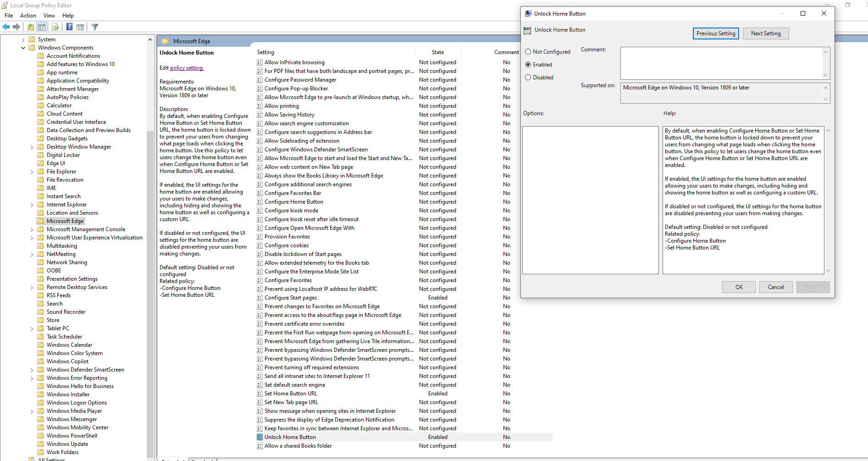The image size is (868, 461).
Task: Click the folder icon beside Windows Update
Action: point(40,444)
